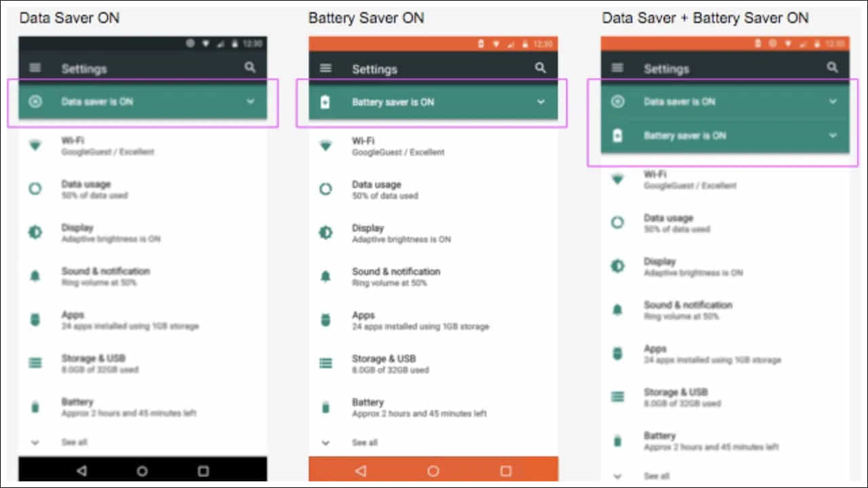This screenshot has width=868, height=488.
Task: Open 'Storage & USB' in right phone
Action: point(724,397)
